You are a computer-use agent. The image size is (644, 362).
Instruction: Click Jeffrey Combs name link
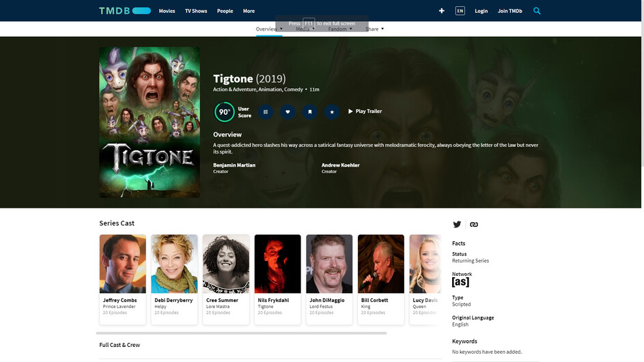120,300
